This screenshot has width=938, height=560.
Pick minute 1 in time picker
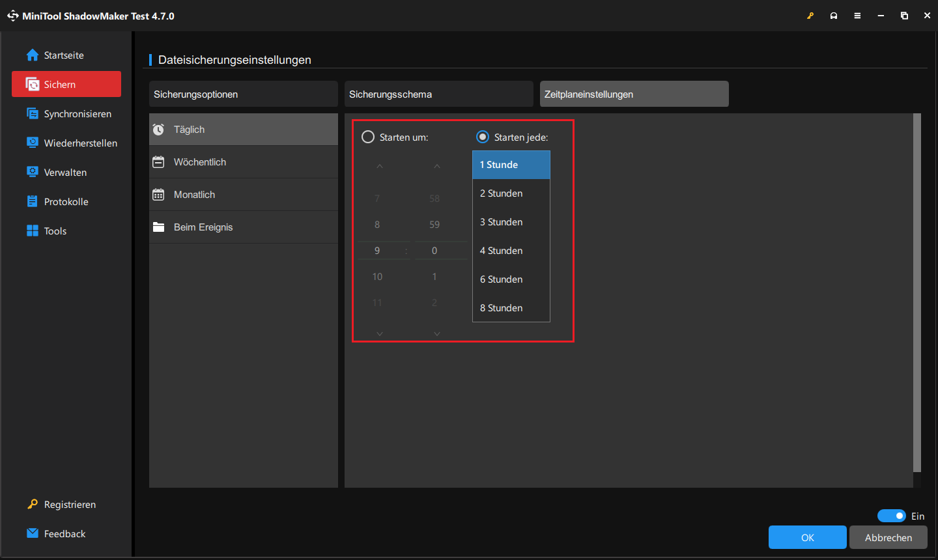pos(434,277)
